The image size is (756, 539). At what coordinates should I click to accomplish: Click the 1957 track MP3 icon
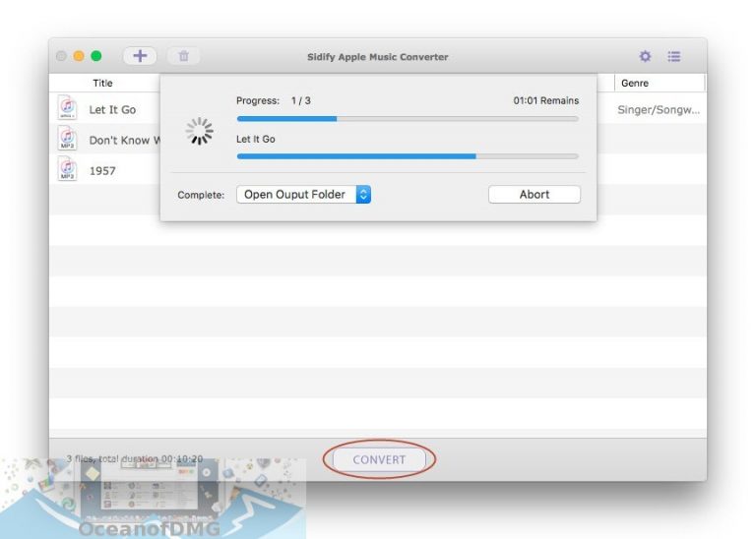point(68,169)
